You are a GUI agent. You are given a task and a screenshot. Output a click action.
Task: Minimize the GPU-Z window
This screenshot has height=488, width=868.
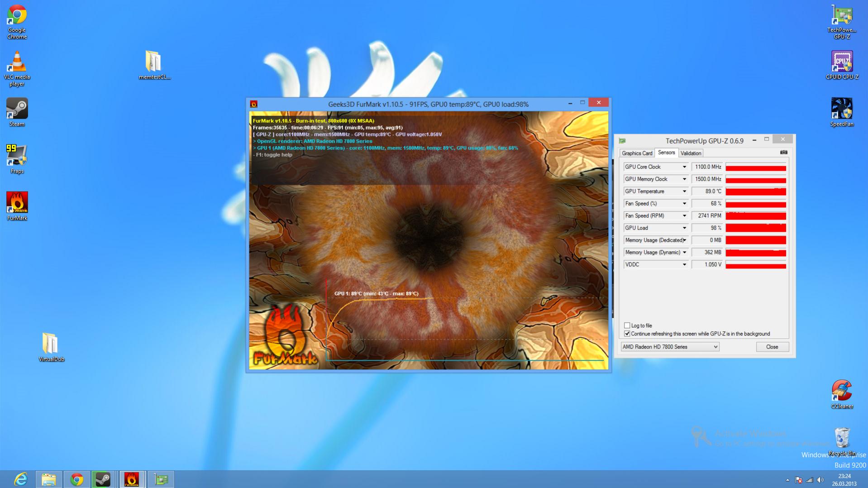[x=754, y=140]
